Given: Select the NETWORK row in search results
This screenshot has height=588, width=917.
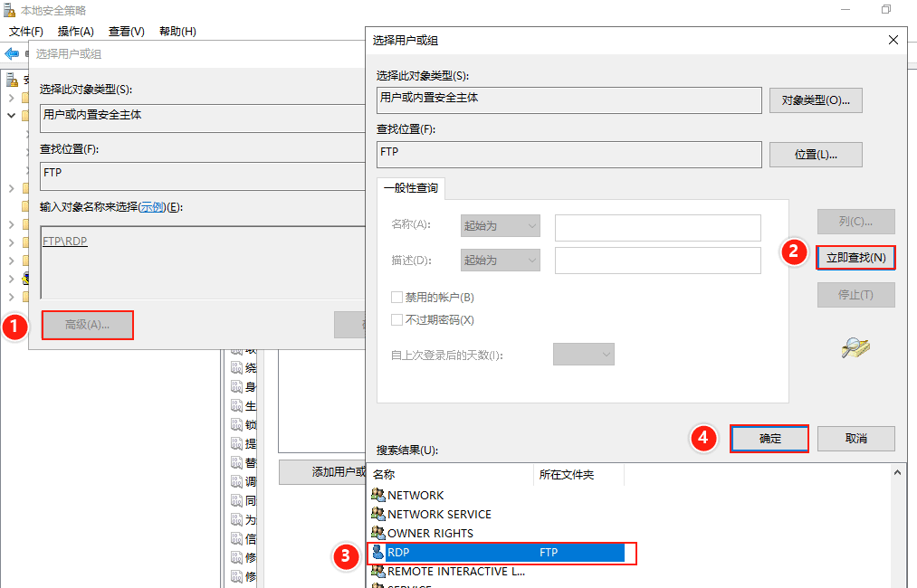Looking at the screenshot, I should pos(497,495).
